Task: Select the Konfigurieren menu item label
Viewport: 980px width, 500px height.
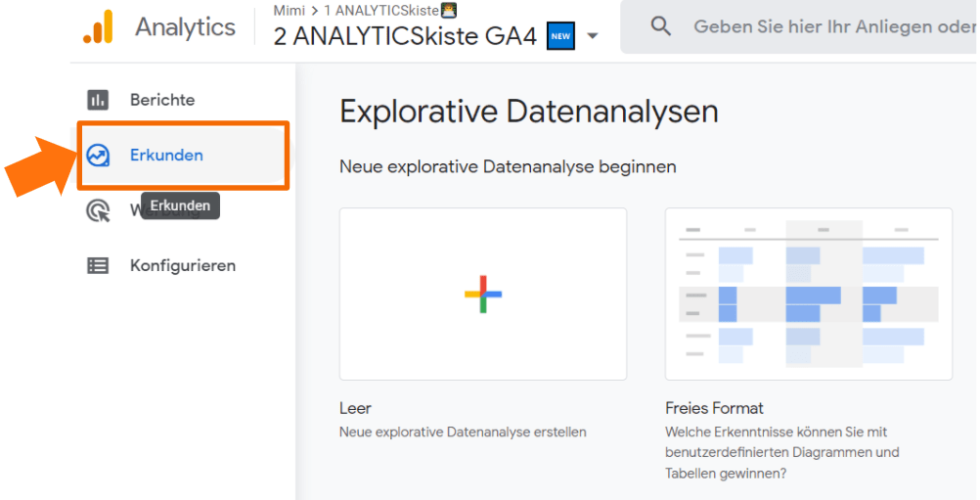Action: 183,265
